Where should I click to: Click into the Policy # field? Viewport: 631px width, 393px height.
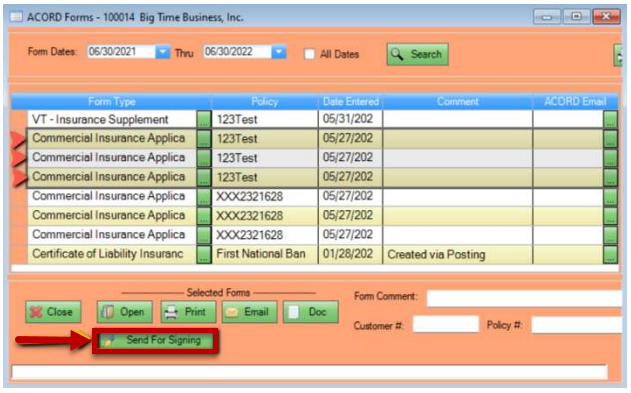pos(577,325)
